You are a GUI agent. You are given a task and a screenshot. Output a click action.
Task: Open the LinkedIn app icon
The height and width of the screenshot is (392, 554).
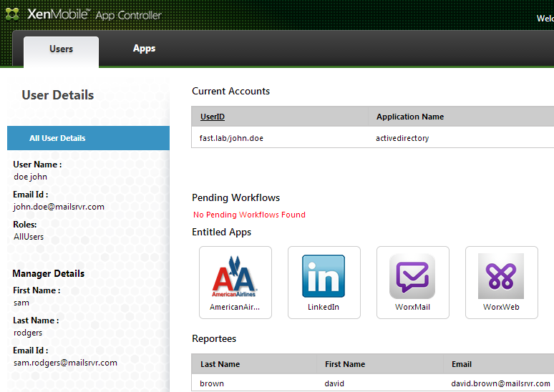324,276
